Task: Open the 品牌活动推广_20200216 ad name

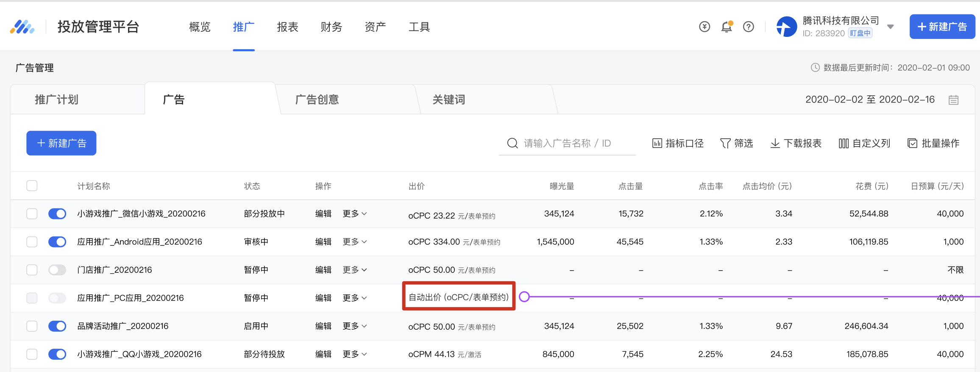Action: click(123, 326)
